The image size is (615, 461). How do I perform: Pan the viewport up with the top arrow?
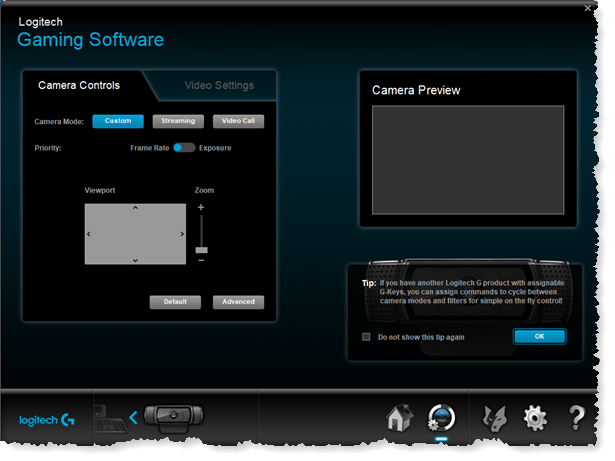pyautogui.click(x=136, y=208)
